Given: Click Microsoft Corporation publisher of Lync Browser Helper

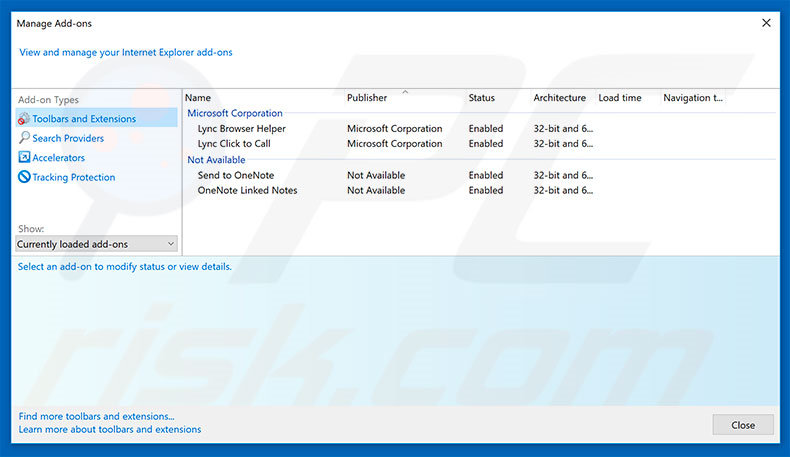Looking at the screenshot, I should pos(394,128).
